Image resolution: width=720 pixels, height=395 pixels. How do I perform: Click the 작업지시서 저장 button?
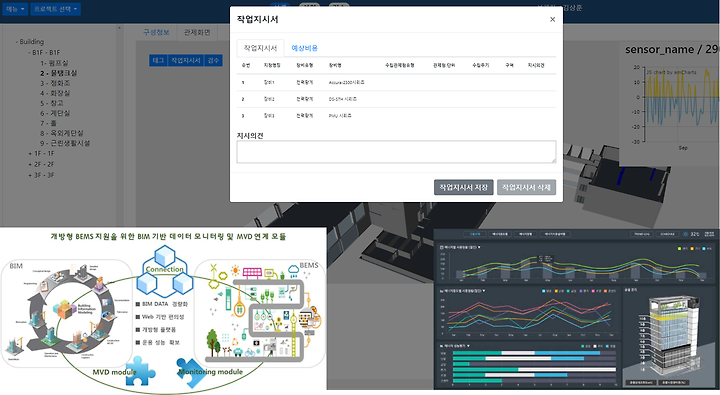tap(464, 187)
